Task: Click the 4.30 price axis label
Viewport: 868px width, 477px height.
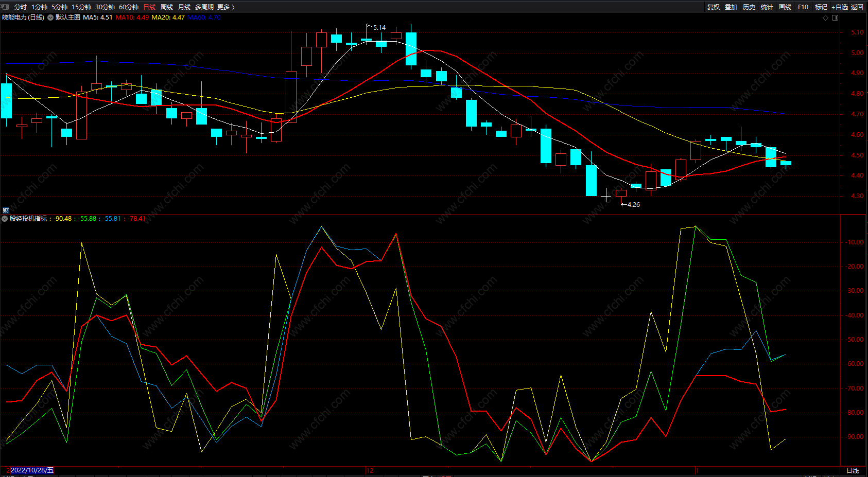Action: (x=857, y=196)
